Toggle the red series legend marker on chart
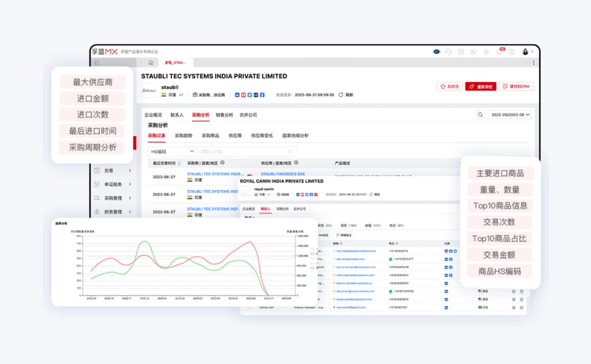Image resolution: width=591 pixels, height=364 pixels. (x=312, y=254)
